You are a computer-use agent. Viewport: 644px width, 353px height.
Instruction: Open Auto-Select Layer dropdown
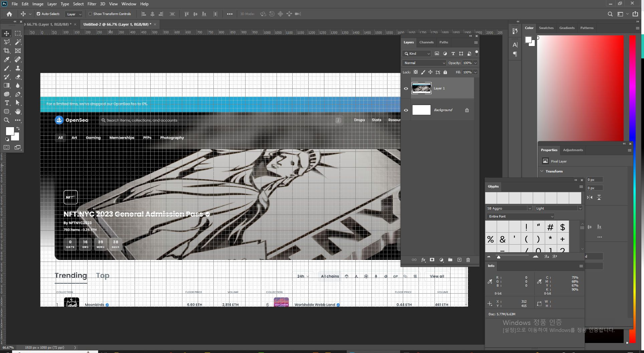pyautogui.click(x=74, y=14)
